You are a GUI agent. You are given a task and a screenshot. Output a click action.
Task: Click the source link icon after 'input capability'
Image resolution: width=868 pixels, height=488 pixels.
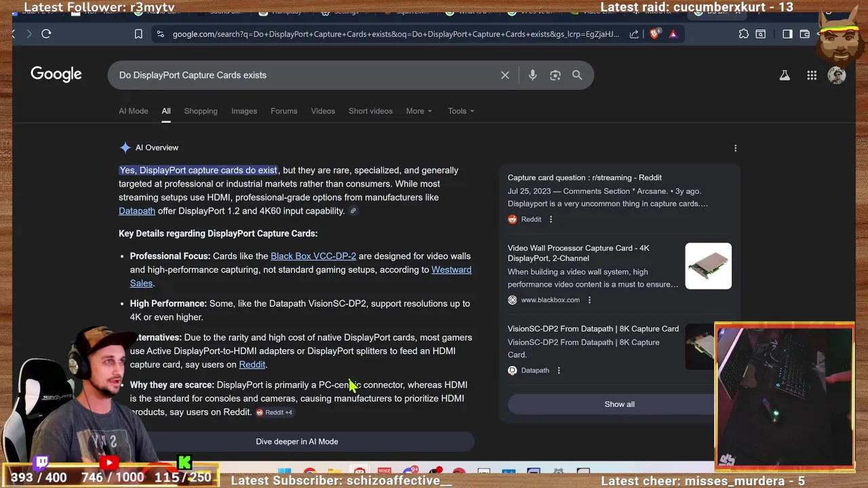pyautogui.click(x=353, y=211)
